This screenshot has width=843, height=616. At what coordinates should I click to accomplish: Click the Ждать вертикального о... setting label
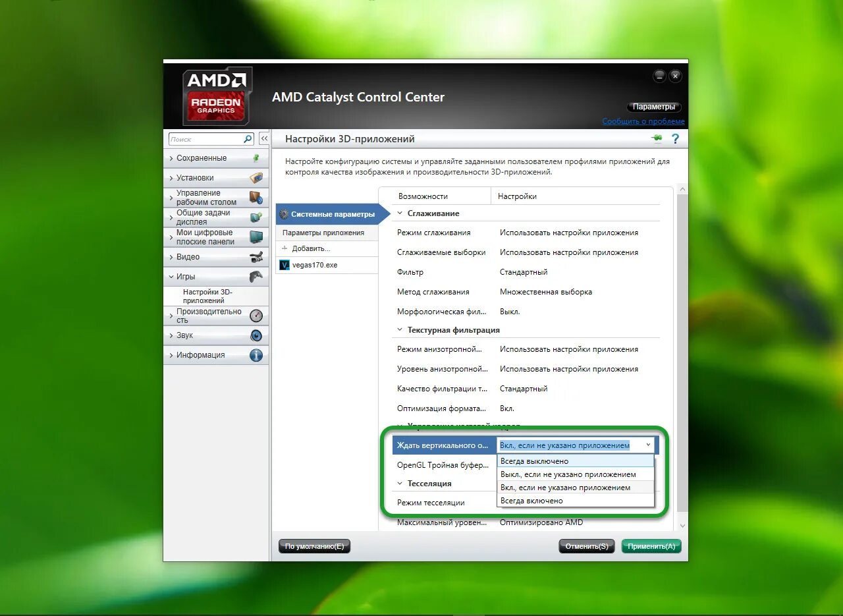(442, 445)
